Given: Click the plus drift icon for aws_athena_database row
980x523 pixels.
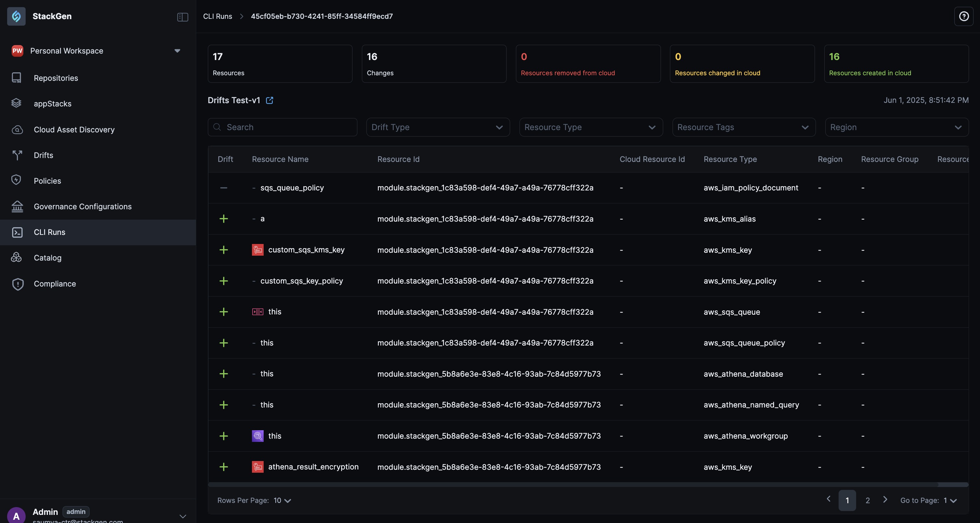Looking at the screenshot, I should click(224, 374).
